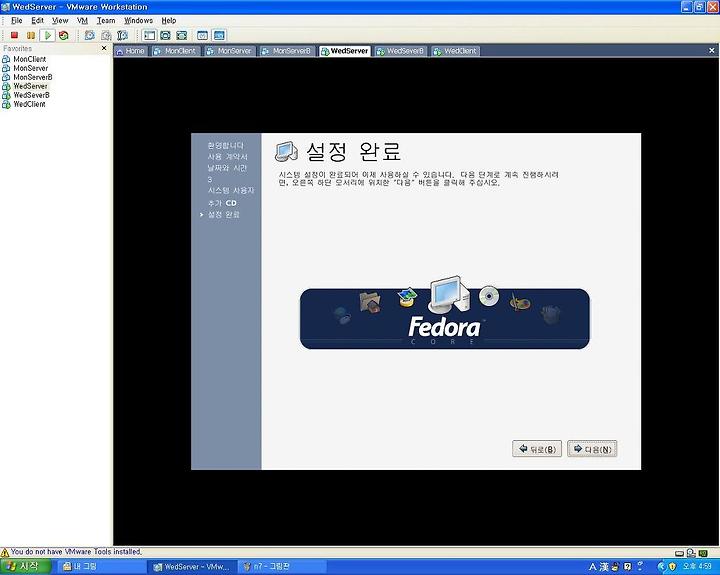
Task: Switch to the WedClient tab
Action: [455, 51]
